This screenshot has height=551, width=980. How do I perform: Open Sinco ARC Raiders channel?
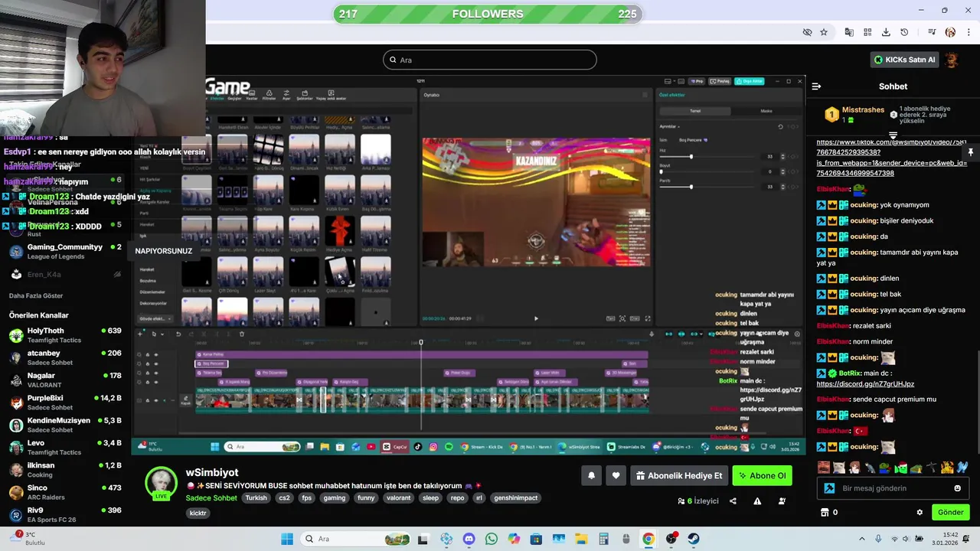[65, 492]
